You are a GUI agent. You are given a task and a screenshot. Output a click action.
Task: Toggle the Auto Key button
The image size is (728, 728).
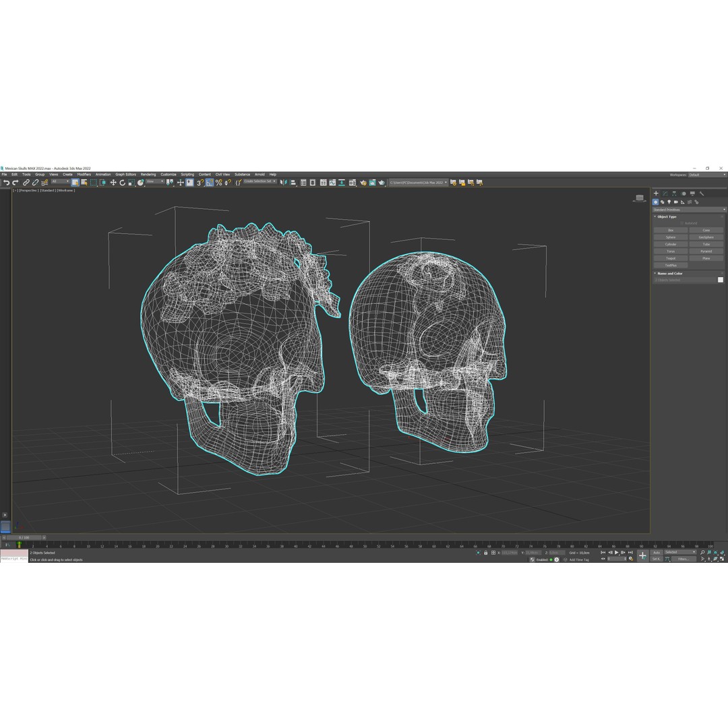point(657,553)
